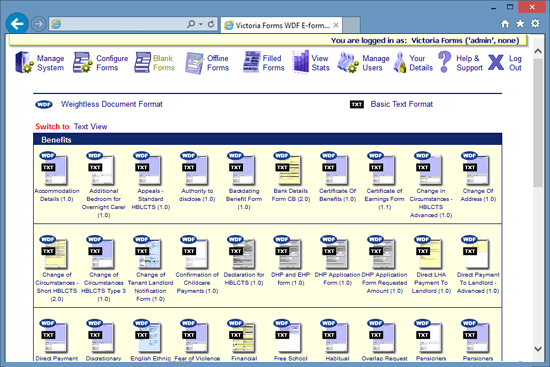Expand the address bar dropdown arrow
The image size is (550, 367).
(x=201, y=24)
